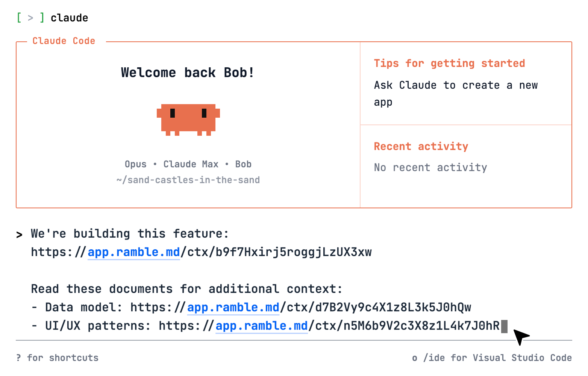The height and width of the screenshot is (376, 588).
Task: Select the sand-castles-in-the-sand directory path
Action: (188, 180)
